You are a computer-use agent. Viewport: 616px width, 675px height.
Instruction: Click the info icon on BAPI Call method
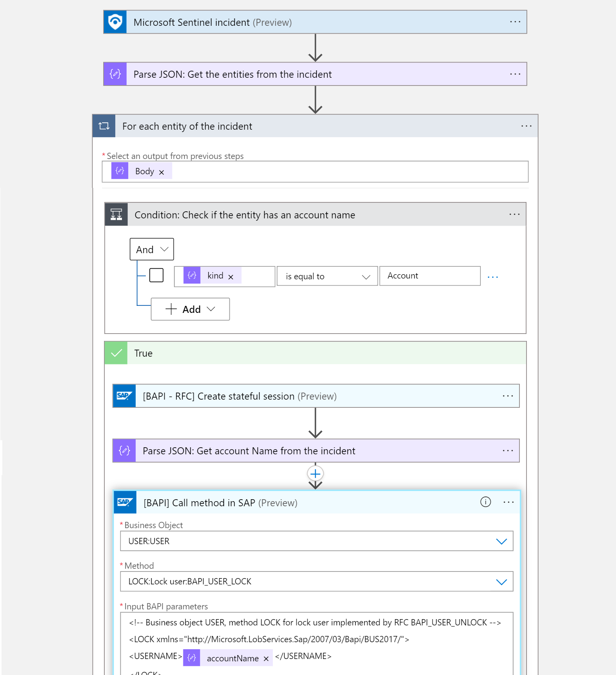[485, 502]
